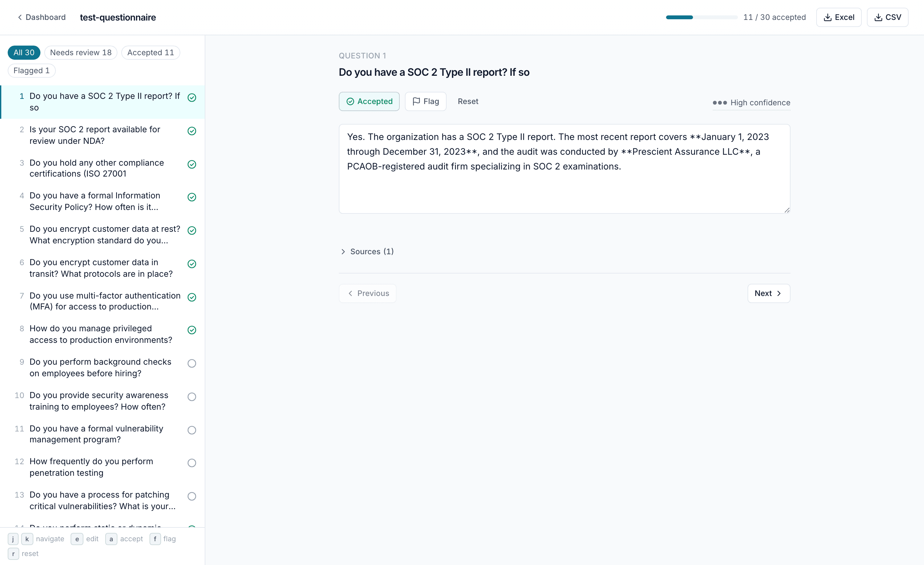
Task: Open question 9 about background checks
Action: 102,367
